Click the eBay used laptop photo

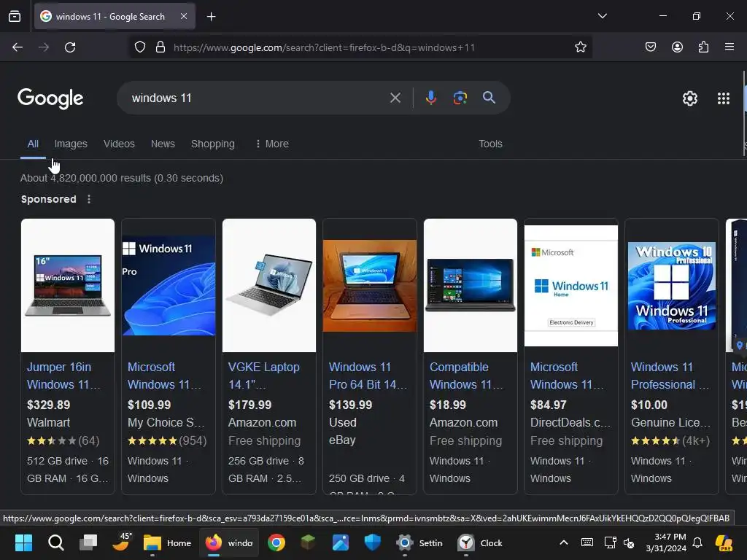pyautogui.click(x=370, y=285)
